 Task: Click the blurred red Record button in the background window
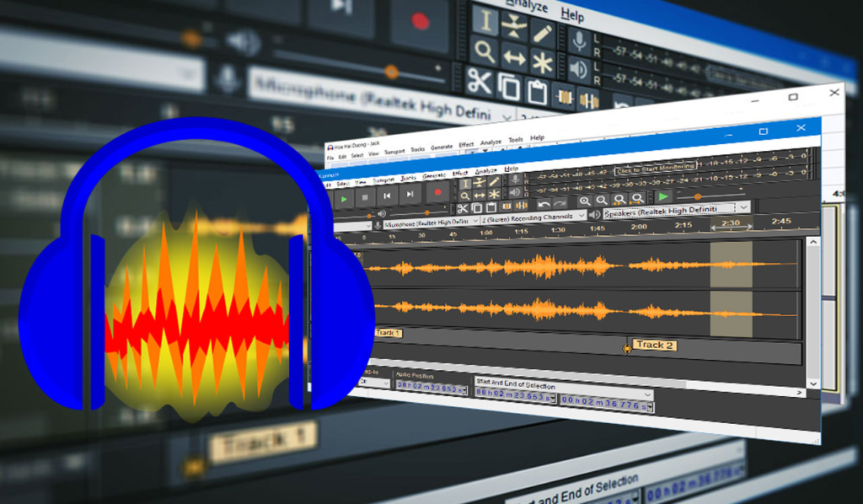(421, 21)
